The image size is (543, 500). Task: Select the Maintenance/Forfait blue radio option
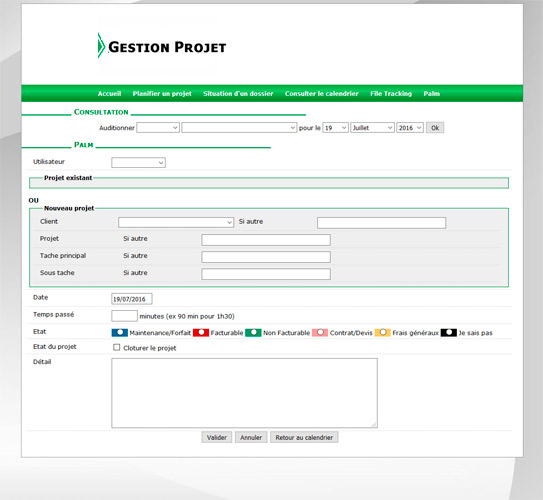tap(120, 332)
